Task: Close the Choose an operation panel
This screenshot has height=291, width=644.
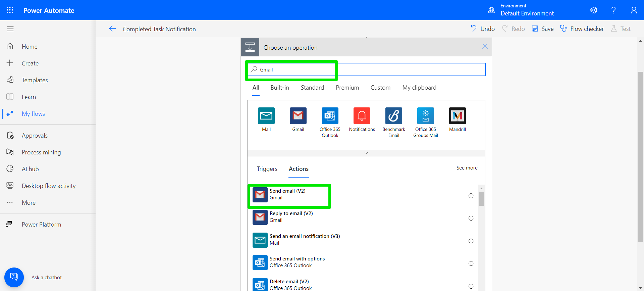Action: pos(485,46)
